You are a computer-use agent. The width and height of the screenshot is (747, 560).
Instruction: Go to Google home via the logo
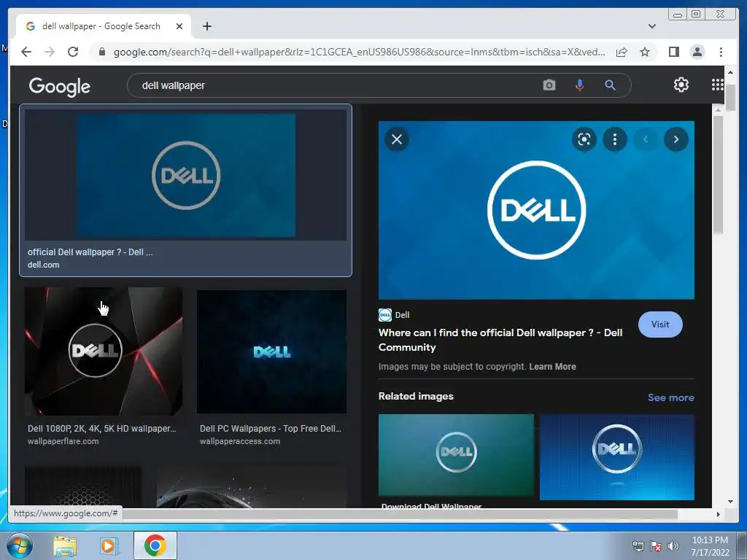click(x=60, y=86)
